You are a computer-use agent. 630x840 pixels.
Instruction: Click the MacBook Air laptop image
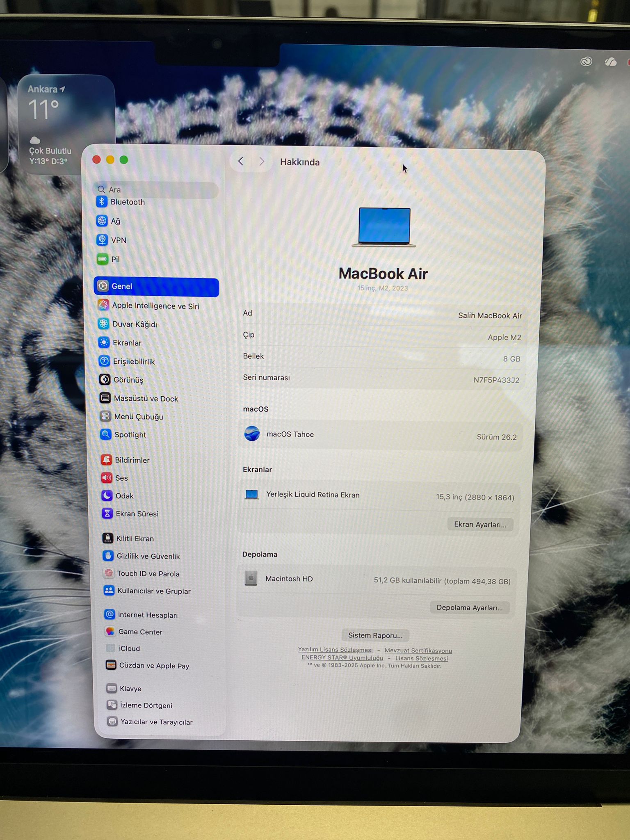pyautogui.click(x=384, y=227)
